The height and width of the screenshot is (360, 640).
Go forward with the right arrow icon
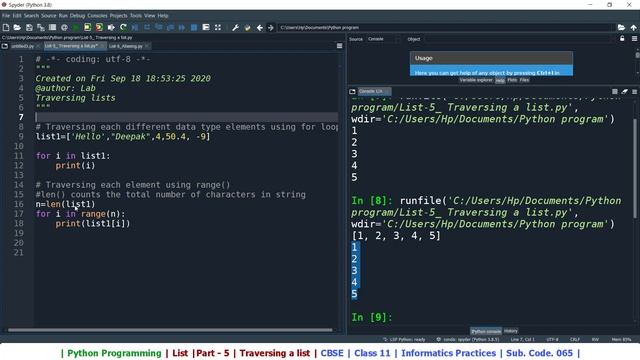click(270, 27)
